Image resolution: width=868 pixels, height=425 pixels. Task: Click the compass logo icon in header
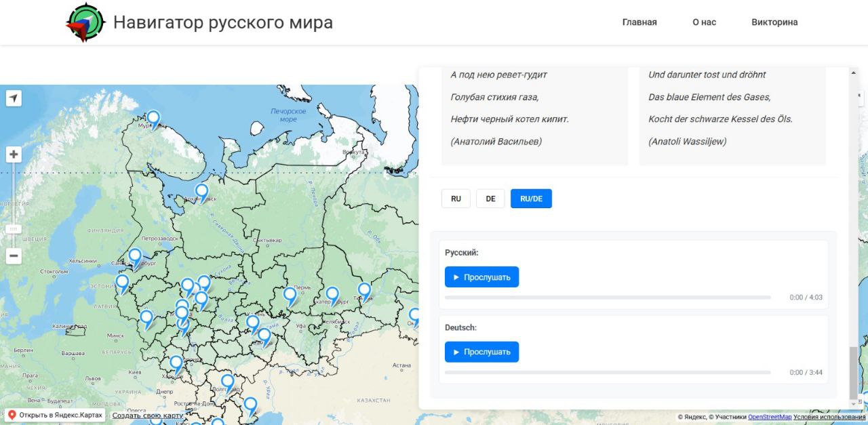pyautogui.click(x=85, y=23)
